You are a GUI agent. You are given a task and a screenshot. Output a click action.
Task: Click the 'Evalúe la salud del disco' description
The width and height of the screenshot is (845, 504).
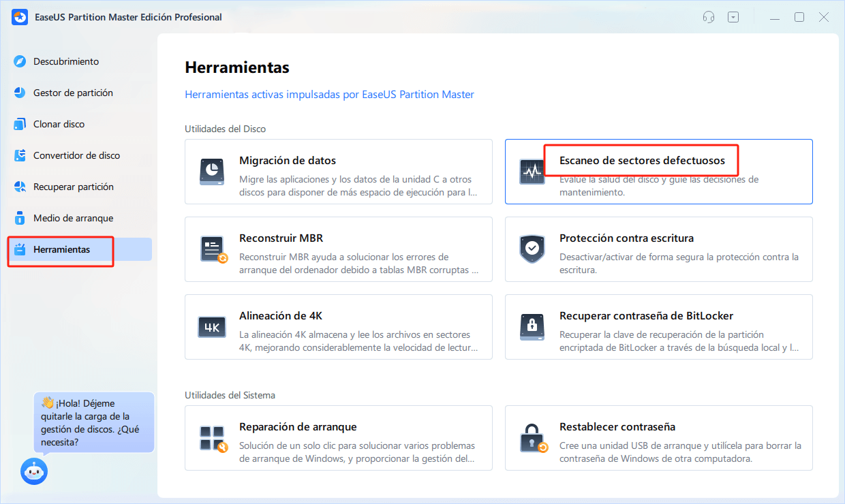coord(659,186)
